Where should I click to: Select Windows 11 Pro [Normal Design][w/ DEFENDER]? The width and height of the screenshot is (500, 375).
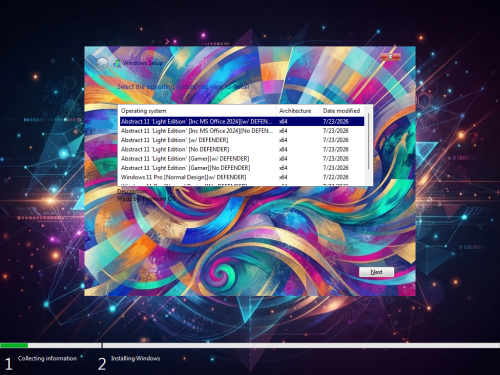(242, 177)
